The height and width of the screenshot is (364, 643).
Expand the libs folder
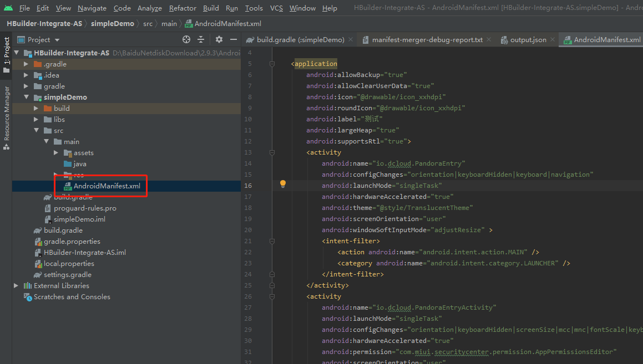tap(36, 119)
